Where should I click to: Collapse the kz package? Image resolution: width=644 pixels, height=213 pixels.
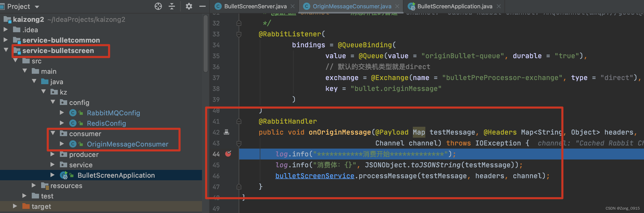tap(43, 91)
